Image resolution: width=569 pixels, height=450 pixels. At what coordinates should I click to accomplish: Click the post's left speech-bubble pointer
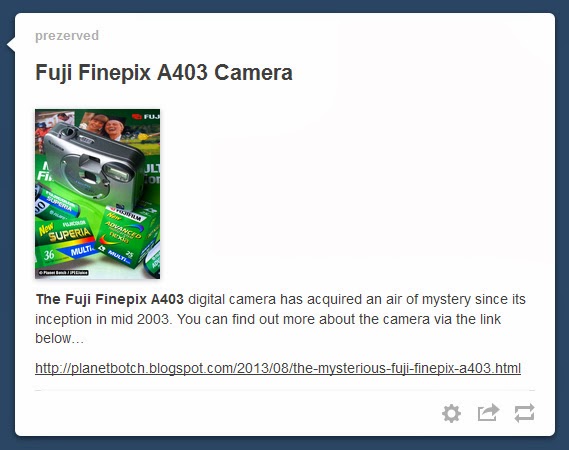coord(11,44)
